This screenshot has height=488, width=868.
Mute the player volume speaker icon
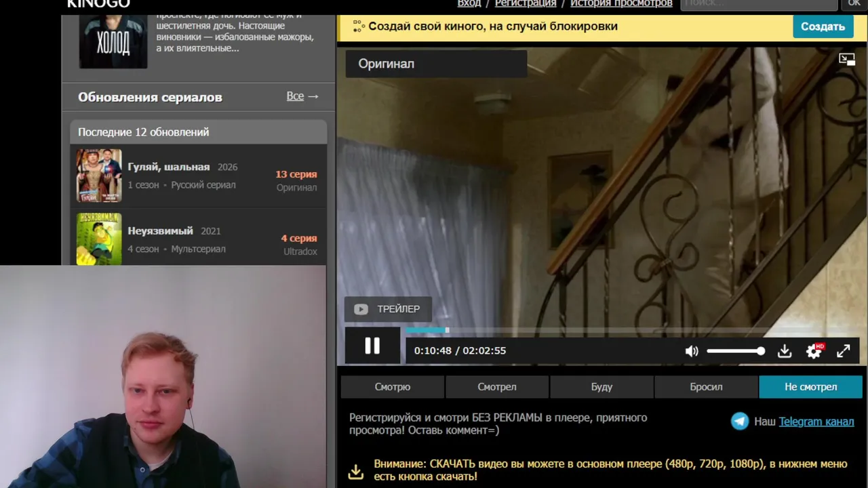click(692, 351)
